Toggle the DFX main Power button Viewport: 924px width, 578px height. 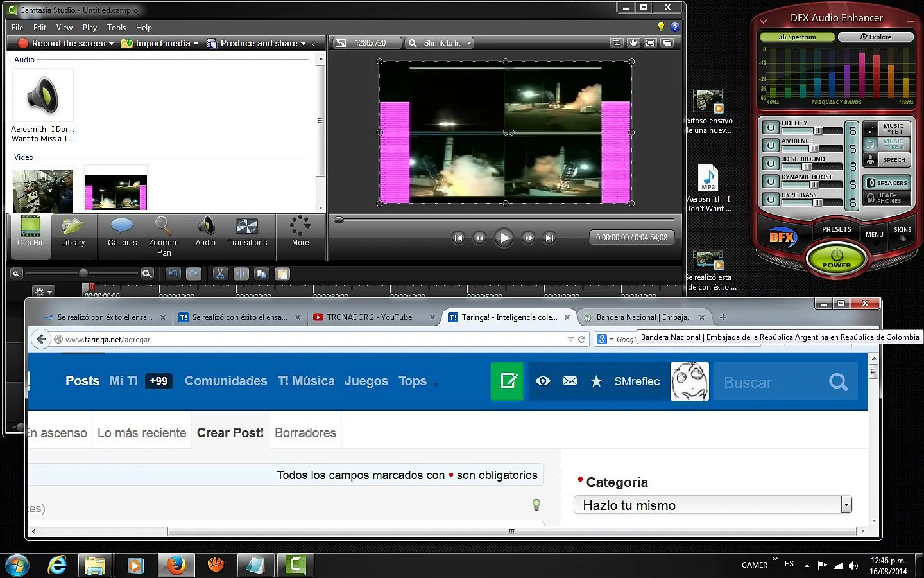coord(836,258)
